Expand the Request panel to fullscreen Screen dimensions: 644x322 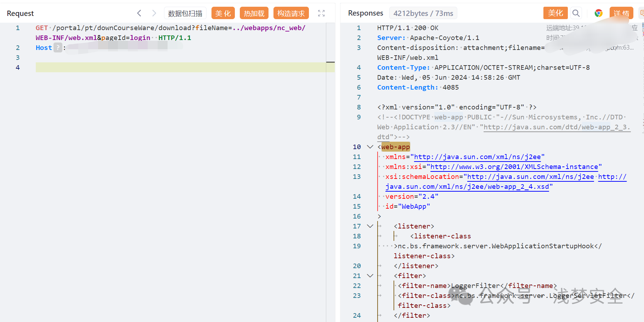pyautogui.click(x=321, y=13)
